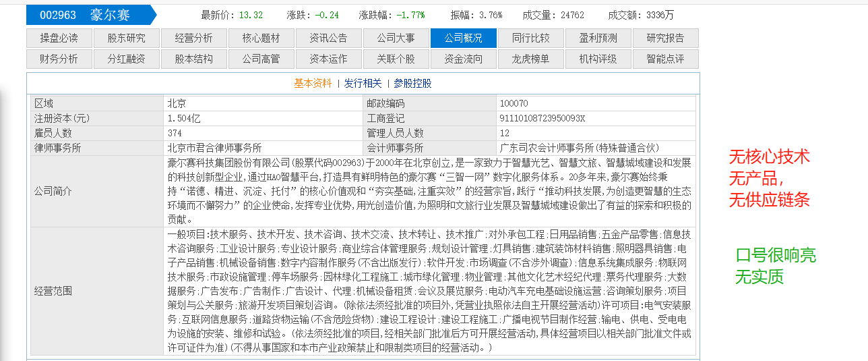Click the 工商登记 label cell
The width and height of the screenshot is (868, 361).
pos(430,118)
